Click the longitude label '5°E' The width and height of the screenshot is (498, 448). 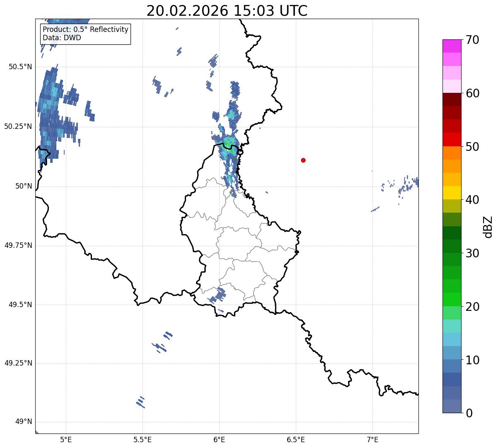click(66, 440)
